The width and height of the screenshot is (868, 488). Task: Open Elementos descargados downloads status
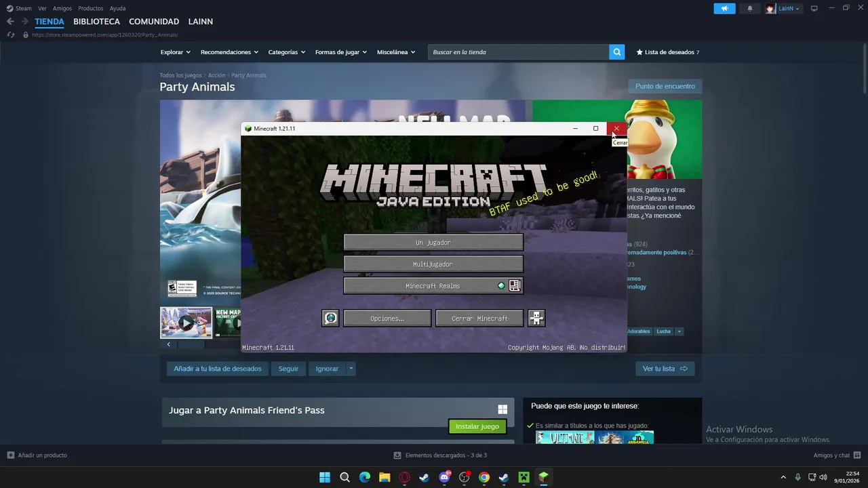[440, 455]
